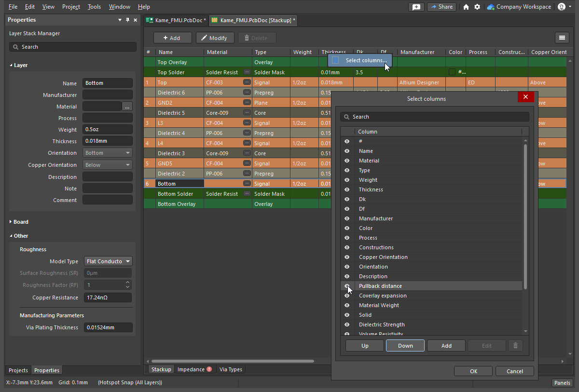Hide the Manufacturer column via eye icon
This screenshot has width=579, height=392.
347,218
